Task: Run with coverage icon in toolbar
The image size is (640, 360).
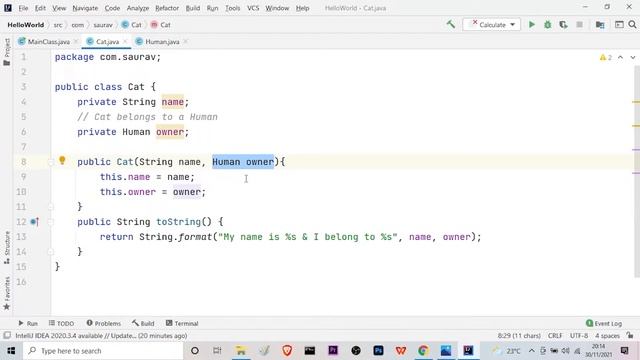Action: (x=563, y=24)
